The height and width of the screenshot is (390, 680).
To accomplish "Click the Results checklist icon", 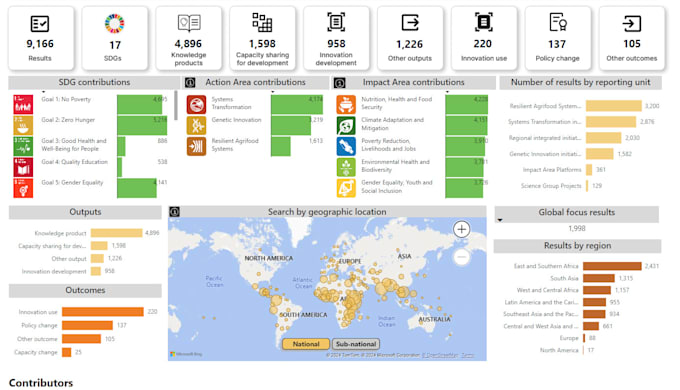I will tap(39, 23).
